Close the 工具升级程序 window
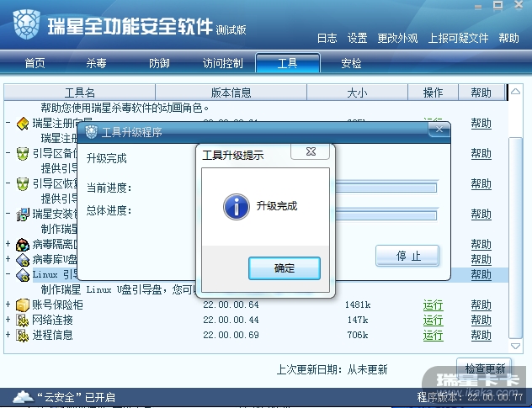 439,130
